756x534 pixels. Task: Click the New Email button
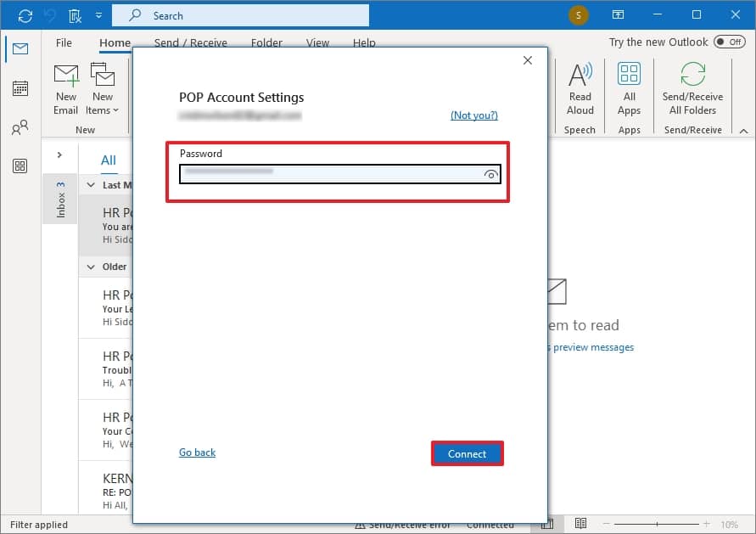66,90
